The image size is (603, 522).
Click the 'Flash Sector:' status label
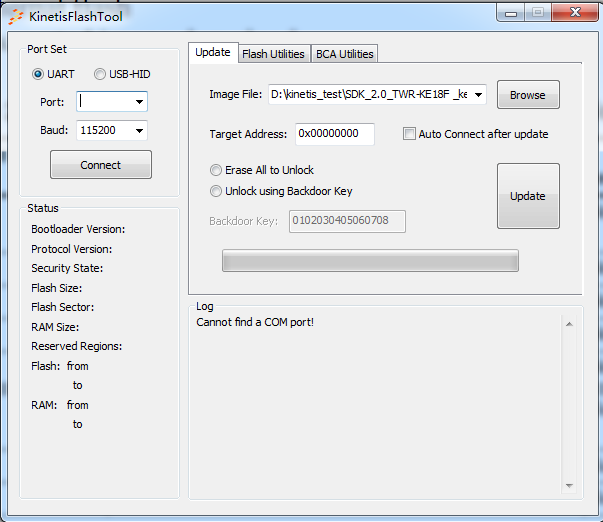pyautogui.click(x=63, y=307)
